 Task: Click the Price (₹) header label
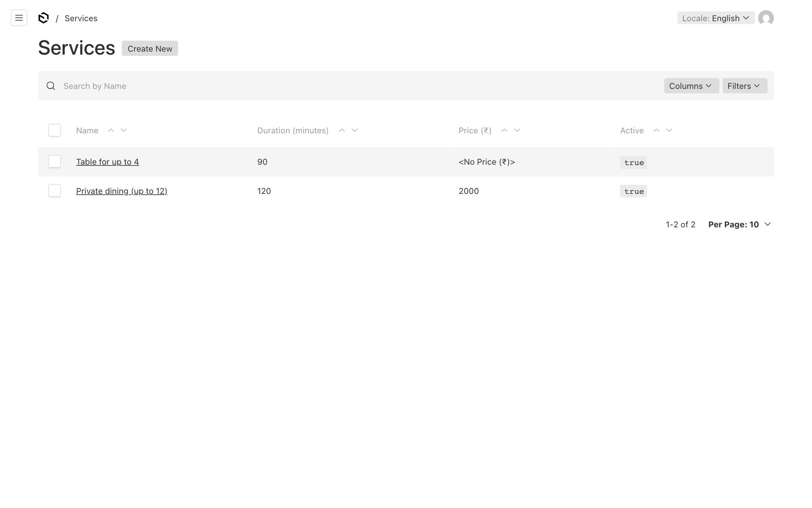[x=475, y=130]
